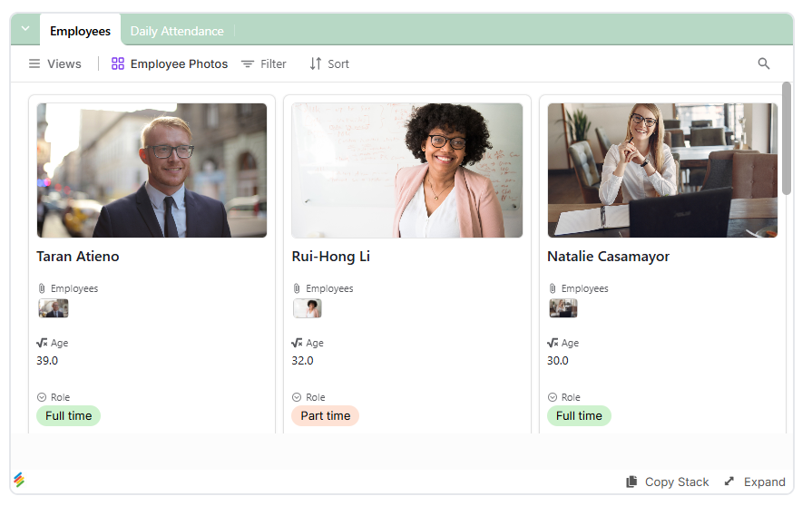The width and height of the screenshot is (812, 506).
Task: Click the Role select icon on Natalie's card
Action: click(553, 397)
